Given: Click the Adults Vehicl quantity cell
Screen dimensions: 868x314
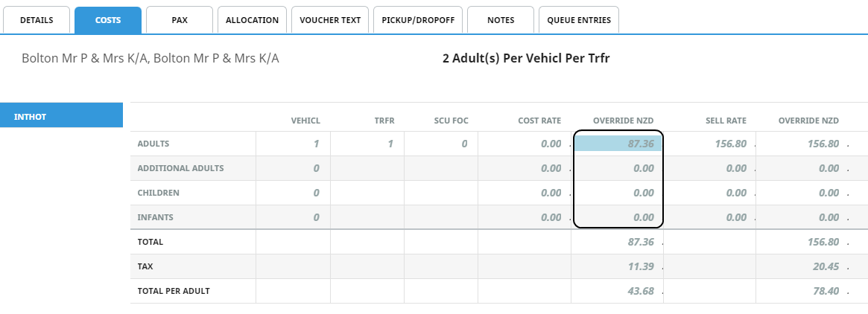Looking at the screenshot, I should point(294,144).
